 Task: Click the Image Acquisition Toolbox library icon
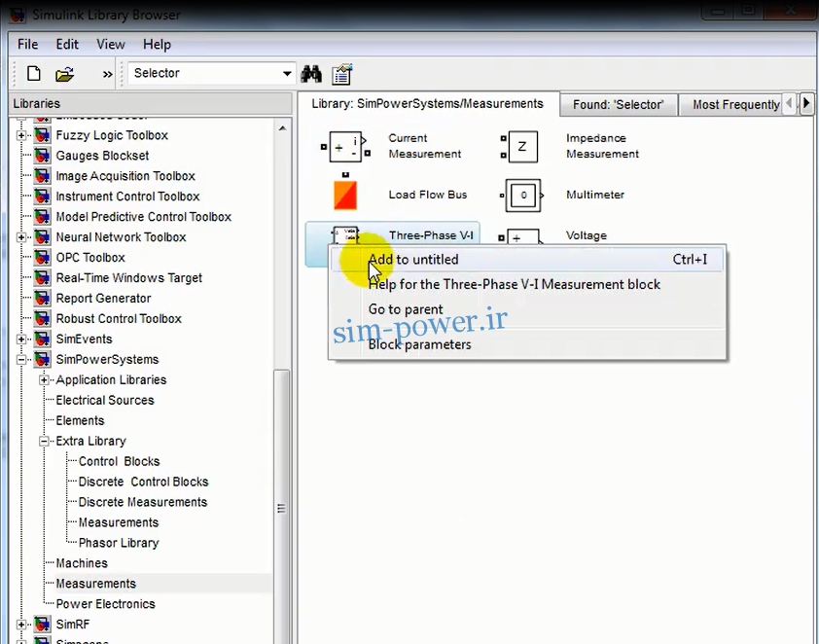(x=42, y=176)
